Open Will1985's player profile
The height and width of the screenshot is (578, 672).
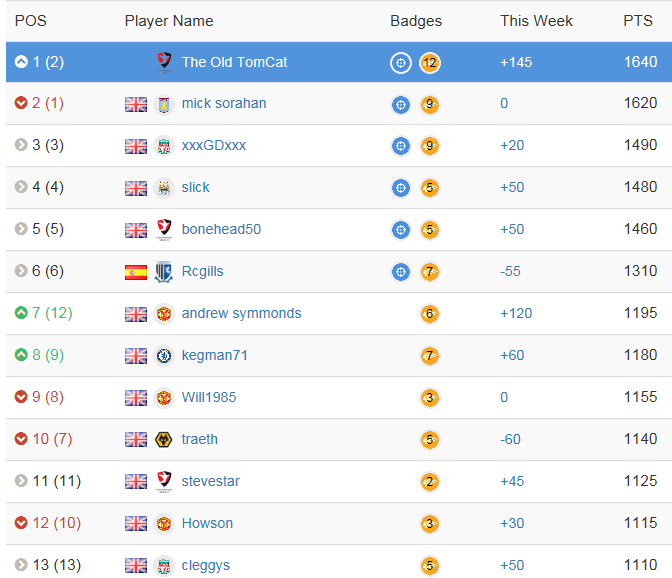[x=209, y=397]
